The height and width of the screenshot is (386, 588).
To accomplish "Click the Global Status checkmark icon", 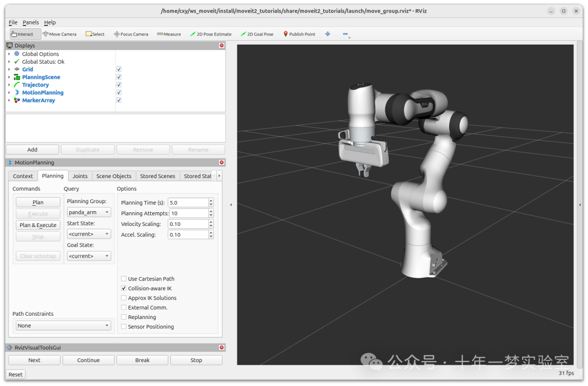I will pyautogui.click(x=17, y=62).
